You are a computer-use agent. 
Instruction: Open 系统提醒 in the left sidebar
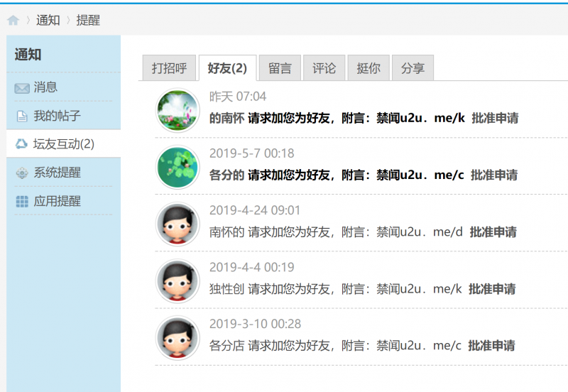57,173
